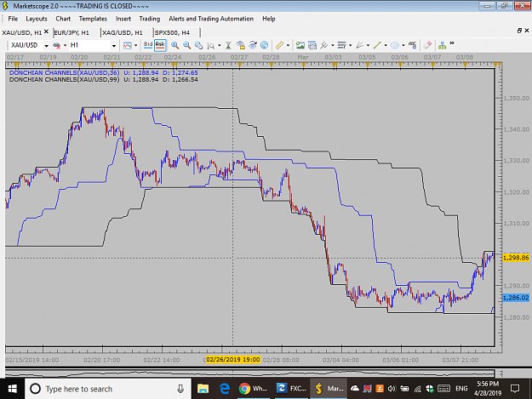This screenshot has height=399, width=532.
Task: Open the FXC taskbar application
Action: click(291, 389)
